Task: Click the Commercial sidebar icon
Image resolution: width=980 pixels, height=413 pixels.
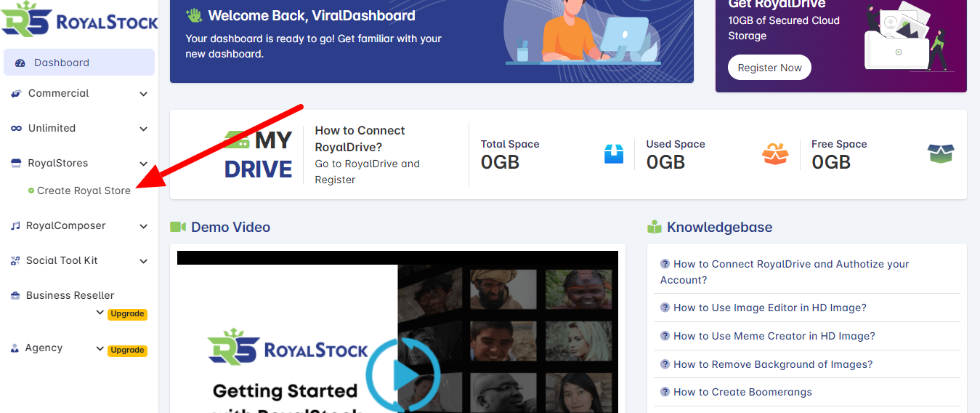Action: tap(16, 94)
